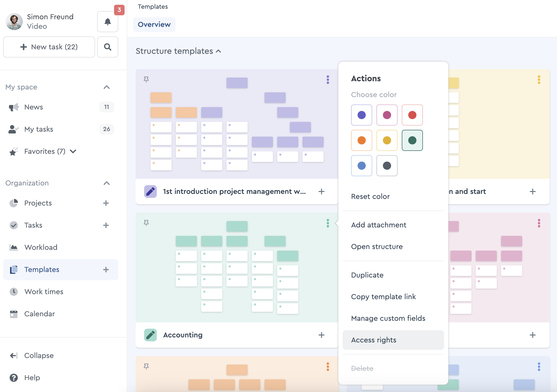Open Work times page
Viewport: 557px width, 392px height.
[x=61, y=292]
